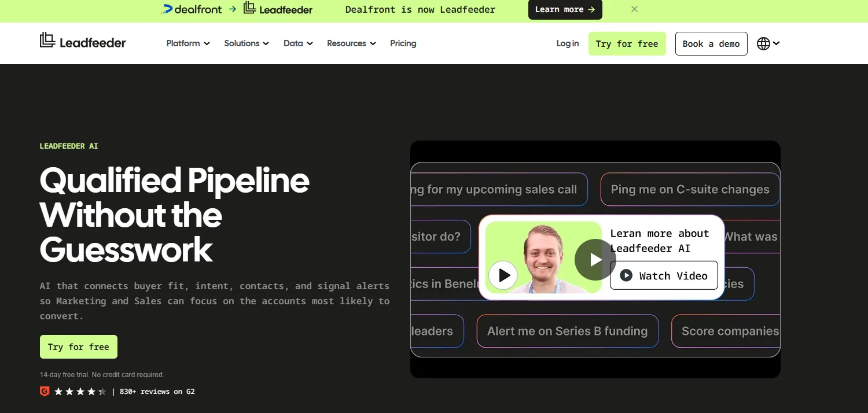Screen dimensions: 868x413
Task: Click the Leadfeeder logo in navbar
Action: [83, 42]
